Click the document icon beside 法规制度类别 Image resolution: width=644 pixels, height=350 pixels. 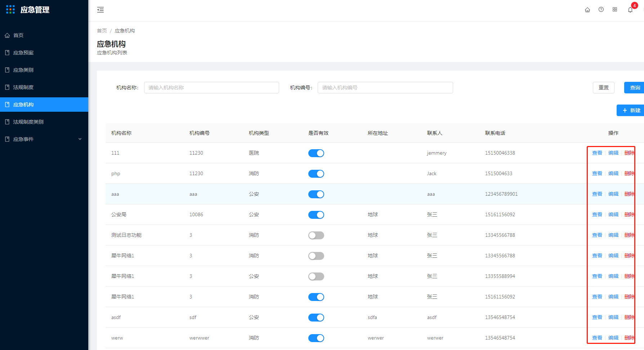tap(7, 122)
